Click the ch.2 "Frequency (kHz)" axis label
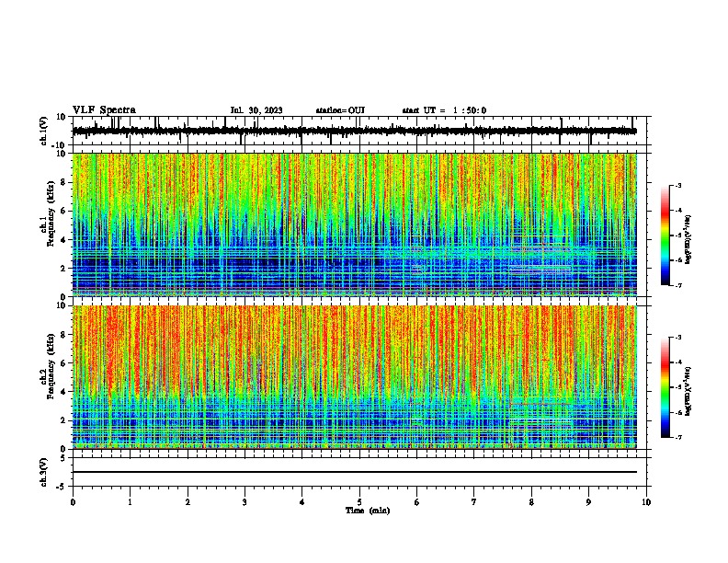Viewport: 728px width, 563px height. pos(51,366)
